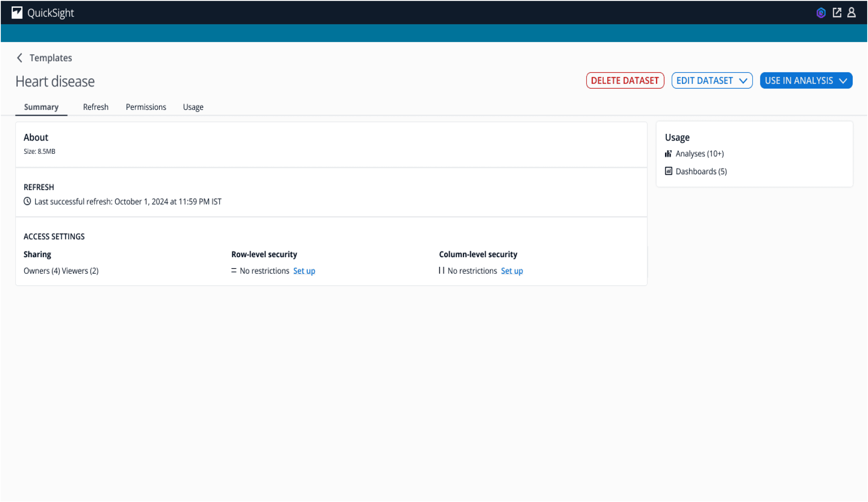Open the Permissions tab
The width and height of the screenshot is (868, 502).
tap(146, 107)
